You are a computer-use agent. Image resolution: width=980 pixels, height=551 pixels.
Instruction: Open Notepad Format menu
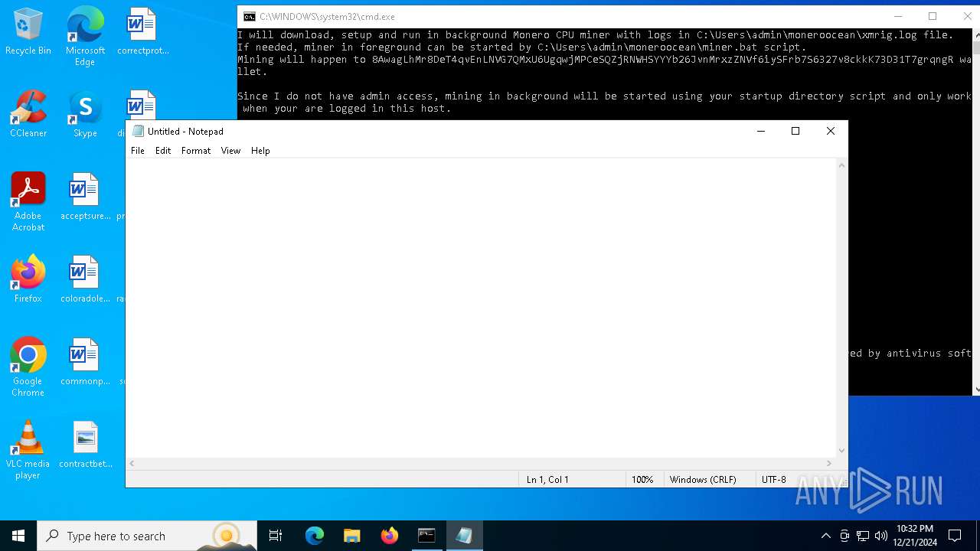(x=196, y=151)
